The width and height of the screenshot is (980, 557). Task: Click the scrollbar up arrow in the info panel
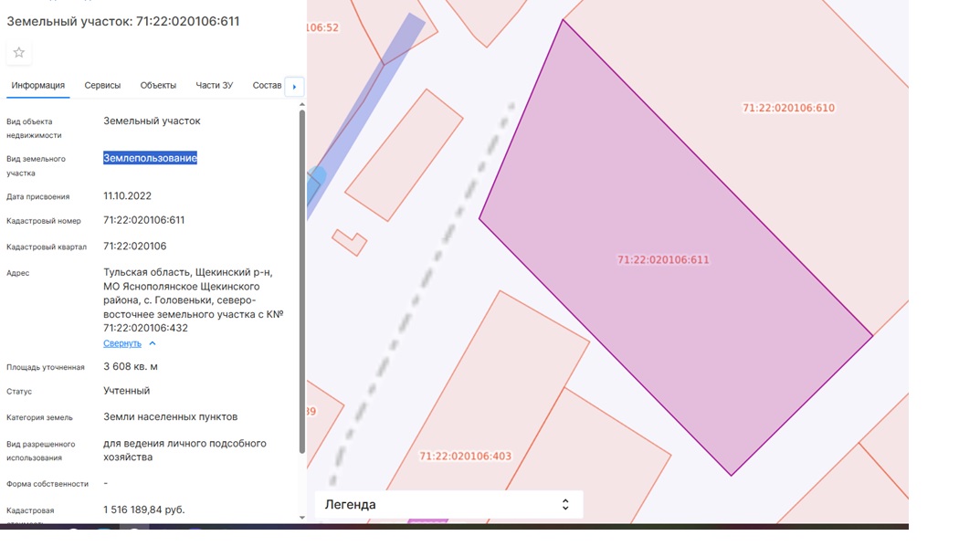click(x=302, y=105)
